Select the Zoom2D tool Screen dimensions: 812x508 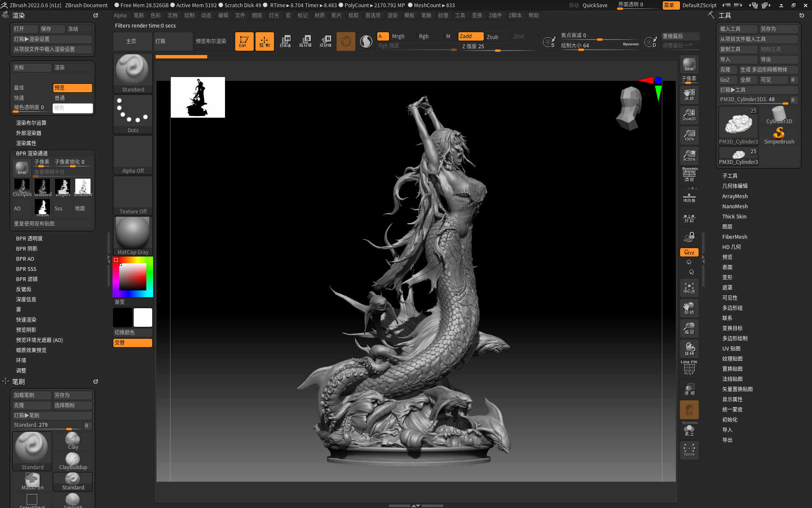pyautogui.click(x=689, y=115)
